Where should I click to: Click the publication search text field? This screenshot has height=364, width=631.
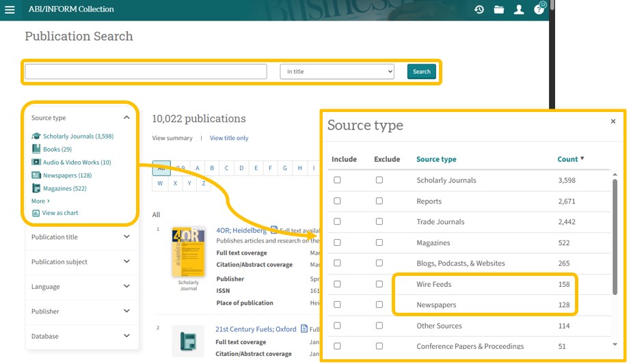[146, 72]
